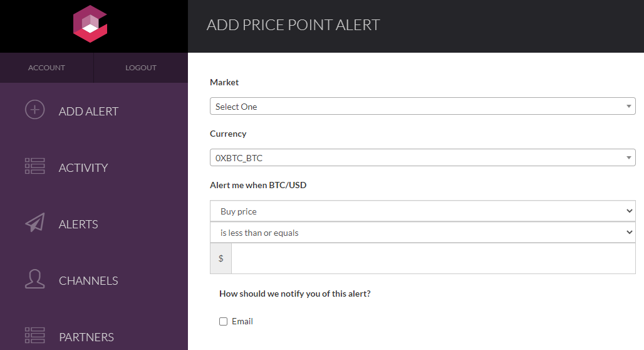Navigate to the Alerts menu item
This screenshot has height=350, width=644.
pyautogui.click(x=78, y=225)
